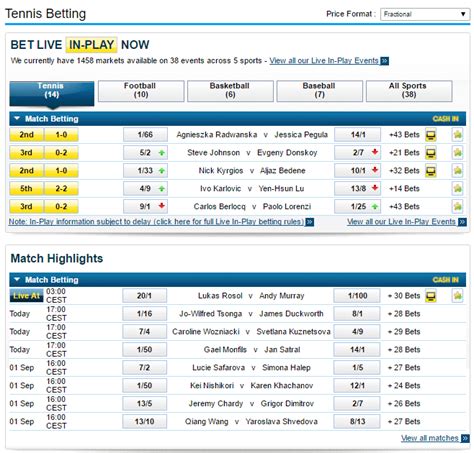Screen dimensions: 474x453
Task: Open the View all matches link
Action: point(430,438)
